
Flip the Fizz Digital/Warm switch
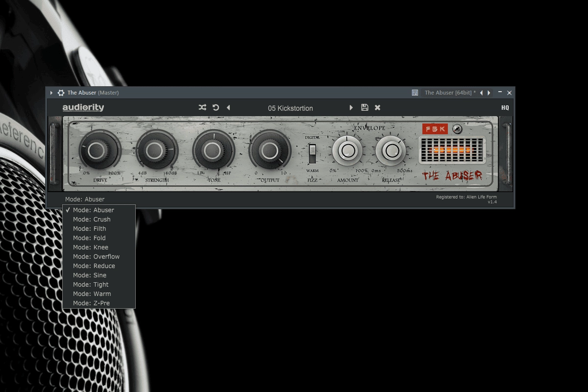[312, 154]
